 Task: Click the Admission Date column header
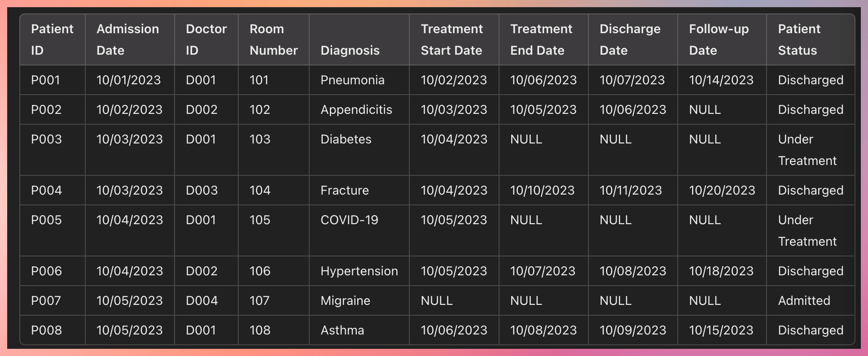127,39
